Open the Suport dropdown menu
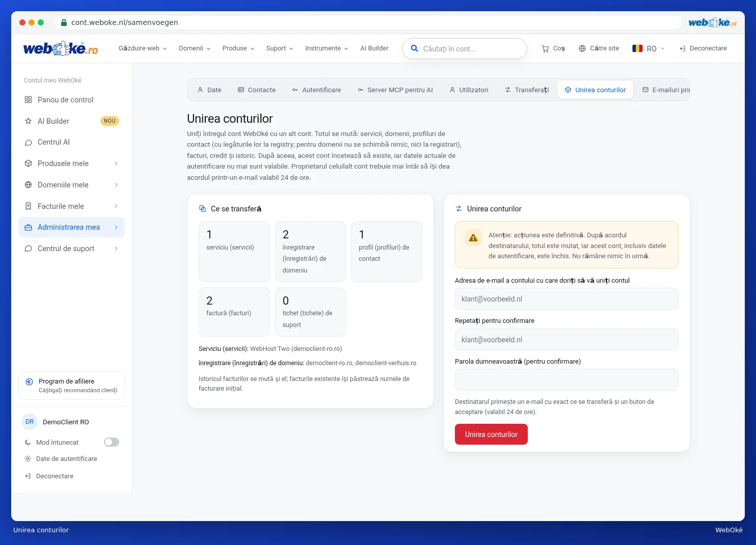756x545 pixels. click(280, 48)
